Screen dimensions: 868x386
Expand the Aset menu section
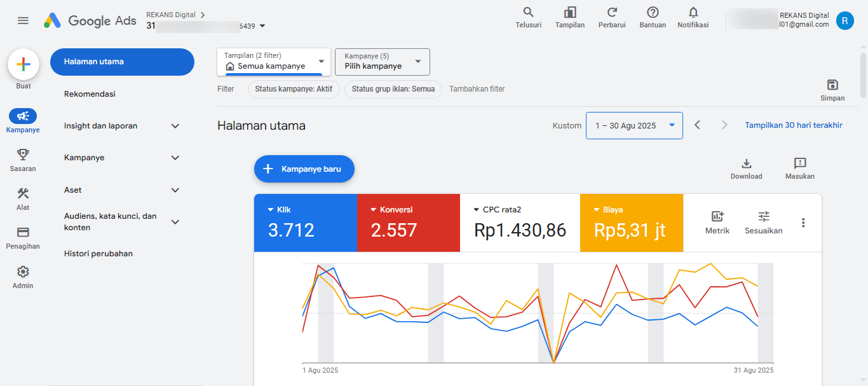coord(175,190)
